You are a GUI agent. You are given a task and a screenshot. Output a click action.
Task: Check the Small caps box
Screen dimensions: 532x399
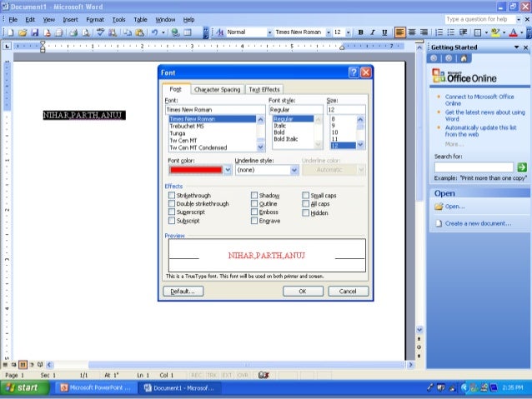pos(306,195)
